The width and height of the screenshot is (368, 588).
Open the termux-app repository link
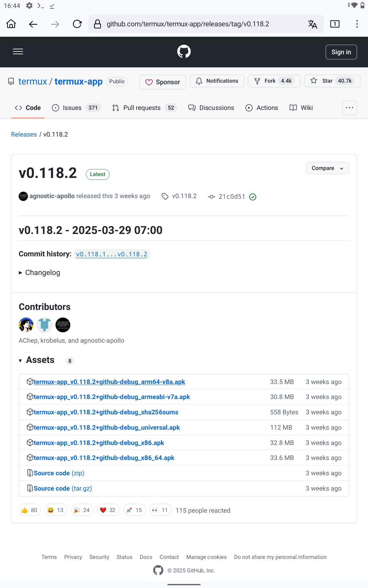(79, 82)
